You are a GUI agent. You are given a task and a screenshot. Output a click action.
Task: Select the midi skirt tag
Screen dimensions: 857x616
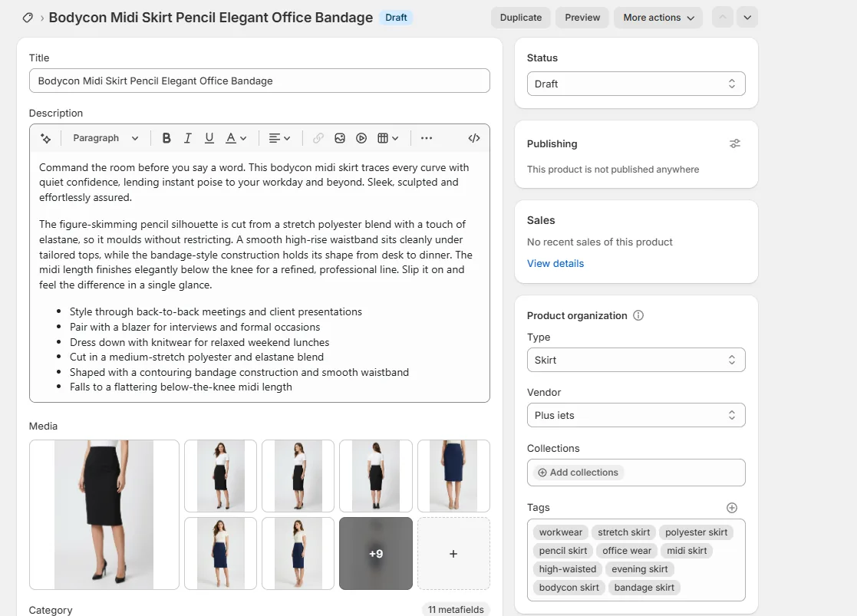click(x=687, y=550)
